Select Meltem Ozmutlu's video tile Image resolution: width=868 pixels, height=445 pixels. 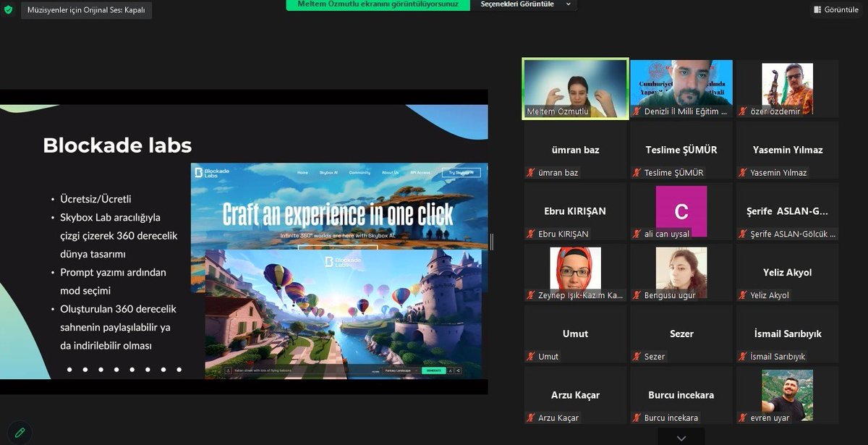[x=575, y=88]
